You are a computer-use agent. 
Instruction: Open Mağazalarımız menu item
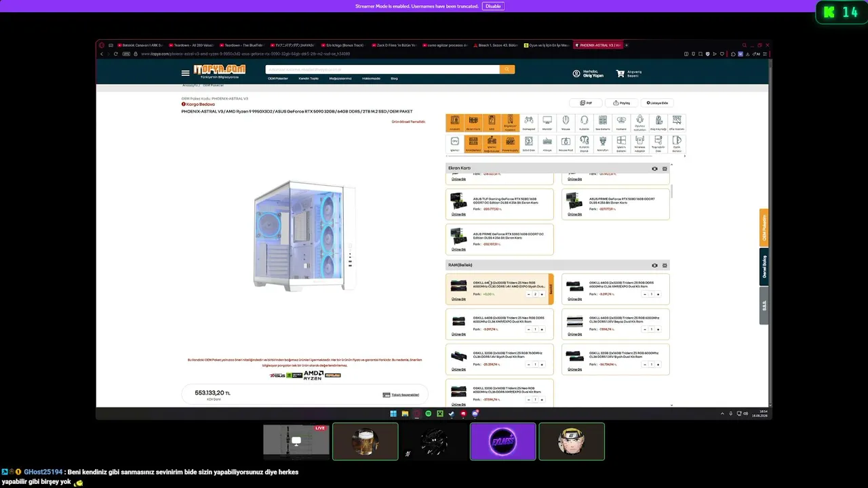340,79
